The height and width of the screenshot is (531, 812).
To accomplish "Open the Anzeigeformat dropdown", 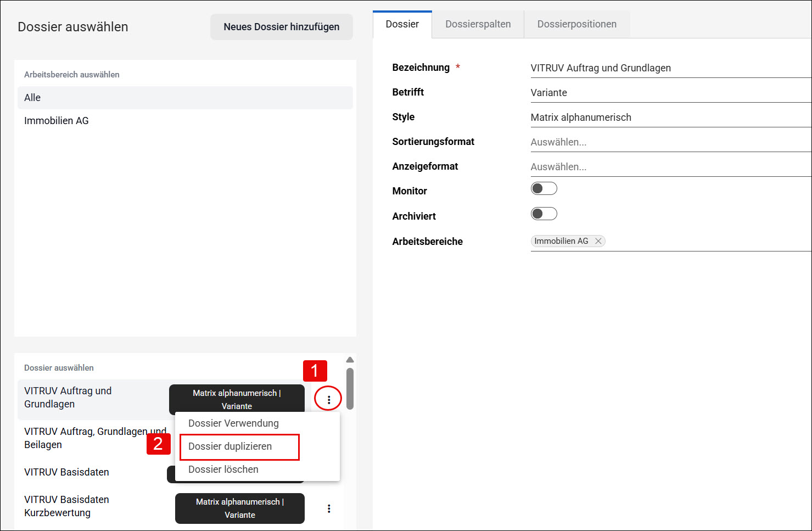I will click(x=670, y=166).
